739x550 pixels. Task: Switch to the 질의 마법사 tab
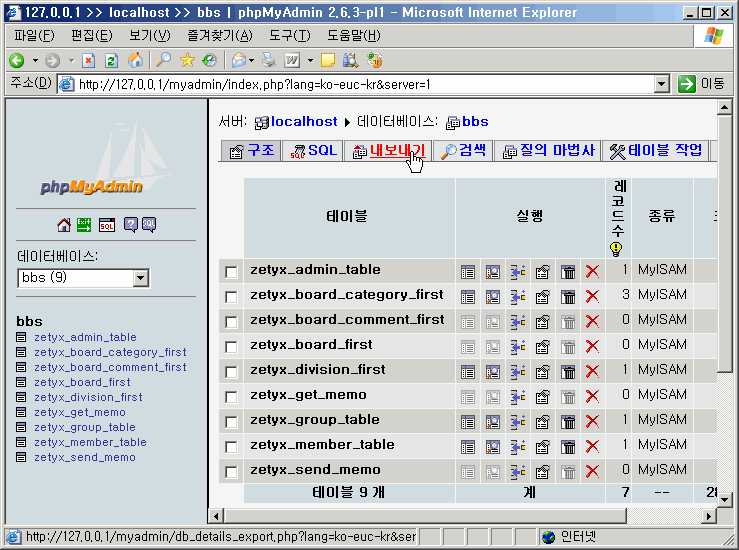[547, 151]
